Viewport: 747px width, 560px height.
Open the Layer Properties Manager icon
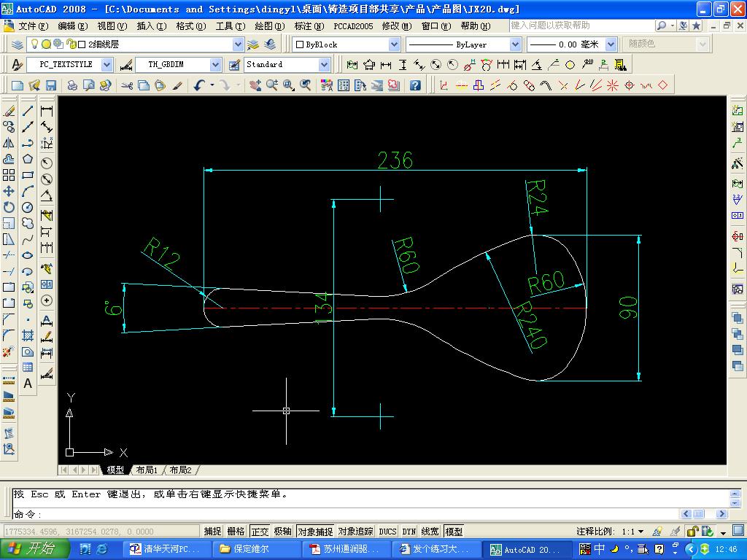pos(18,44)
